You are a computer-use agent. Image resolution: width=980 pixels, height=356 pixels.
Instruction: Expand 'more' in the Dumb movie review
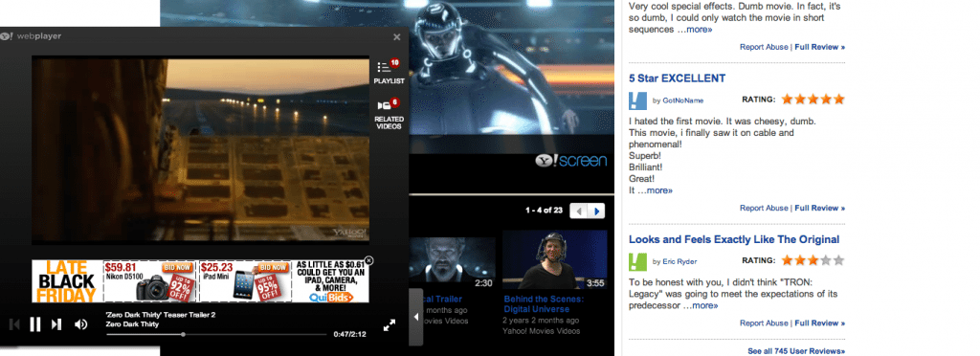click(x=700, y=30)
